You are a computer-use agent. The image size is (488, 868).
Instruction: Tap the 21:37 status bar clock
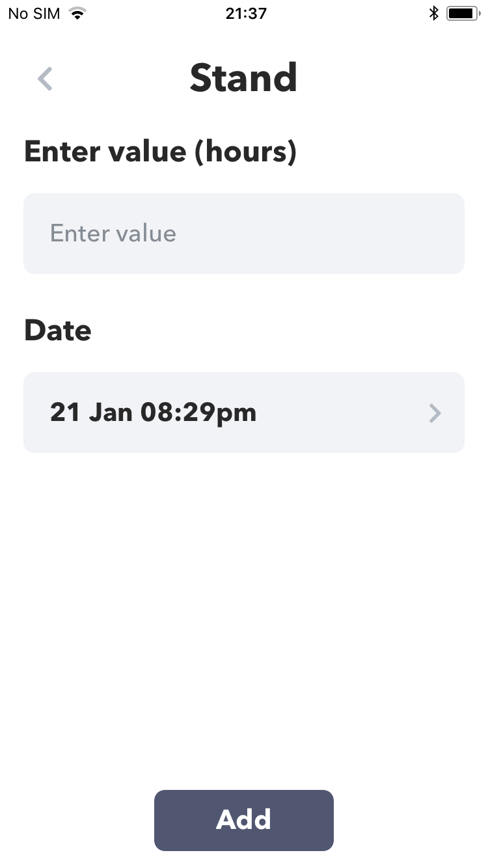coord(246,13)
